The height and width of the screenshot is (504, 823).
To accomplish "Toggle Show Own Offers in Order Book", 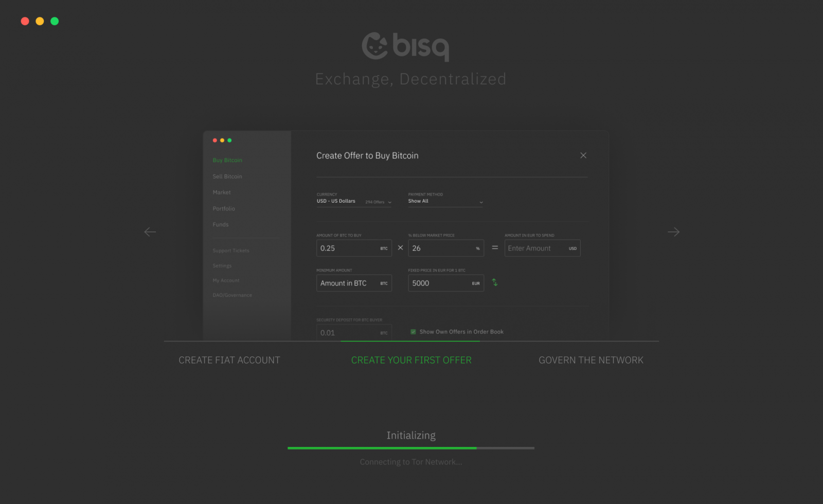I will pos(413,332).
